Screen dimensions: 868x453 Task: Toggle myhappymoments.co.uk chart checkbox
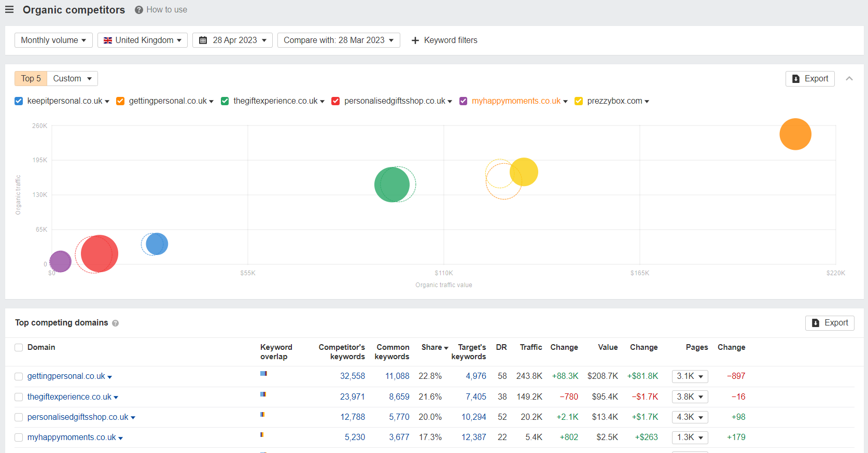point(464,101)
